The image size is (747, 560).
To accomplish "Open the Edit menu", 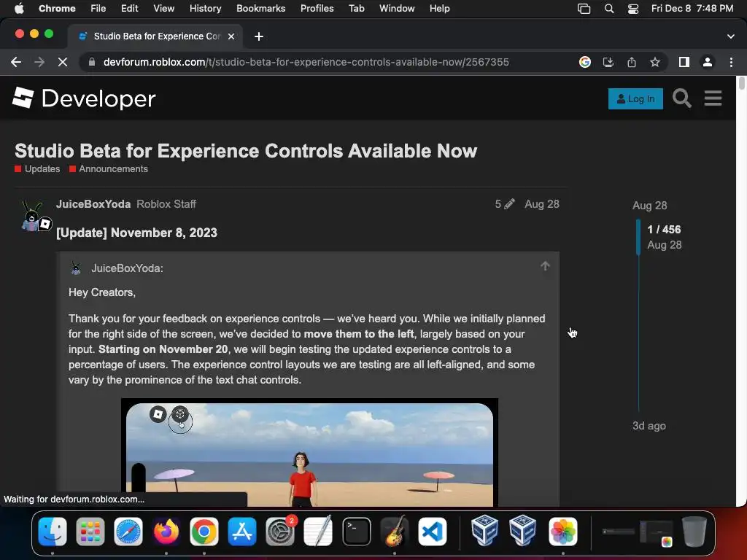I will pos(129,8).
